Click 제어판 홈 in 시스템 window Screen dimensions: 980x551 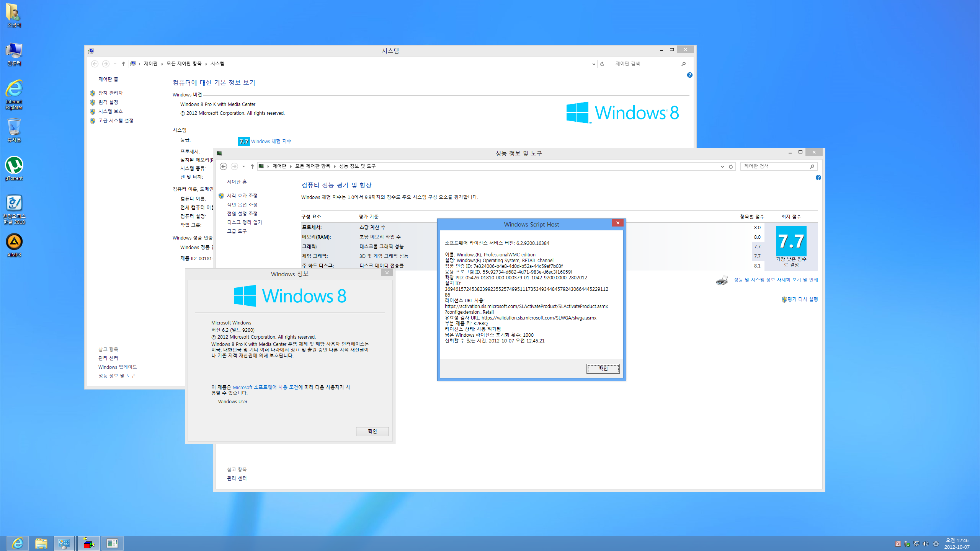108,79
